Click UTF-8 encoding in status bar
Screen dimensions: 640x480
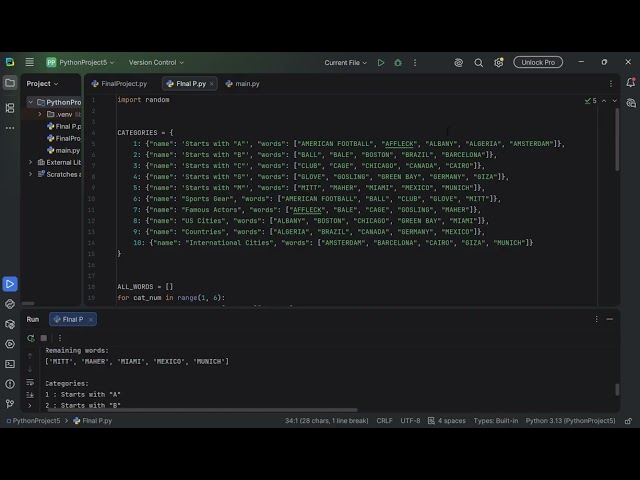(x=410, y=421)
